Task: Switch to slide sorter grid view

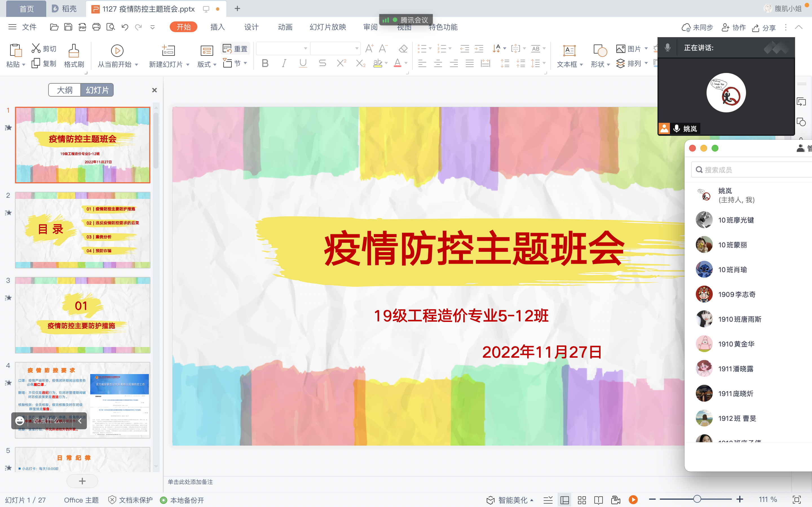Action: (581, 500)
